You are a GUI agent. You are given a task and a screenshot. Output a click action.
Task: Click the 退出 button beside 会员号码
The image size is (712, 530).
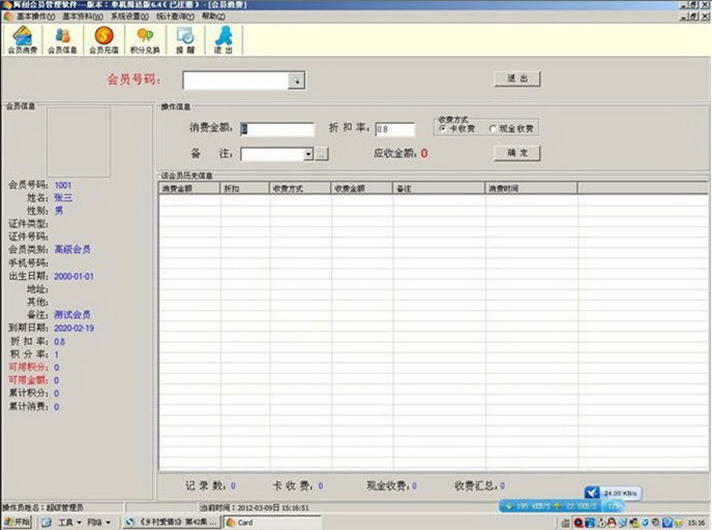point(517,79)
